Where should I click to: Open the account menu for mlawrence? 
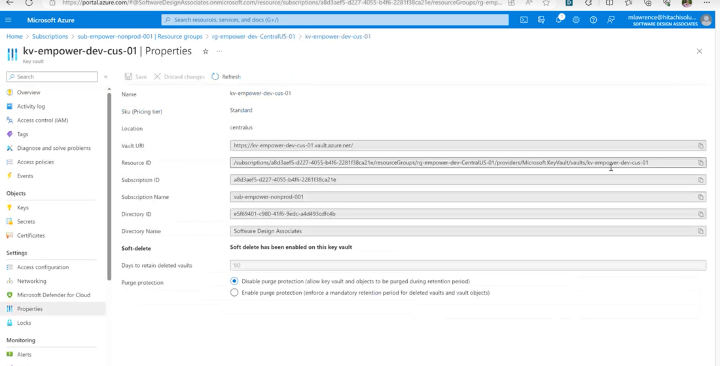coord(670,20)
